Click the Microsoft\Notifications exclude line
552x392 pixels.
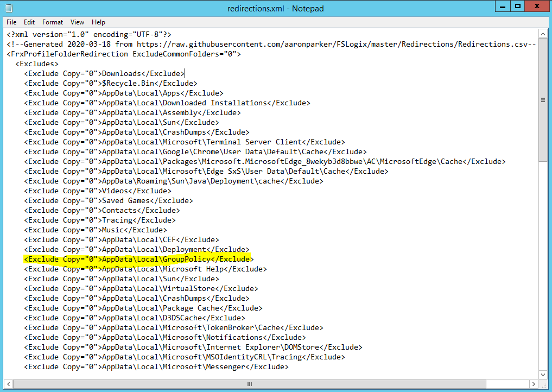[165, 337]
